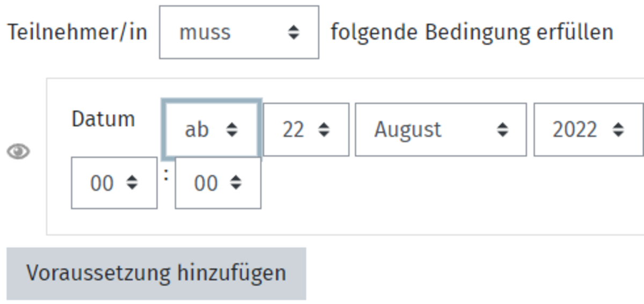Image resolution: width=644 pixels, height=304 pixels.
Task: Click the arrows icon in the hour selector
Action: pos(131,183)
